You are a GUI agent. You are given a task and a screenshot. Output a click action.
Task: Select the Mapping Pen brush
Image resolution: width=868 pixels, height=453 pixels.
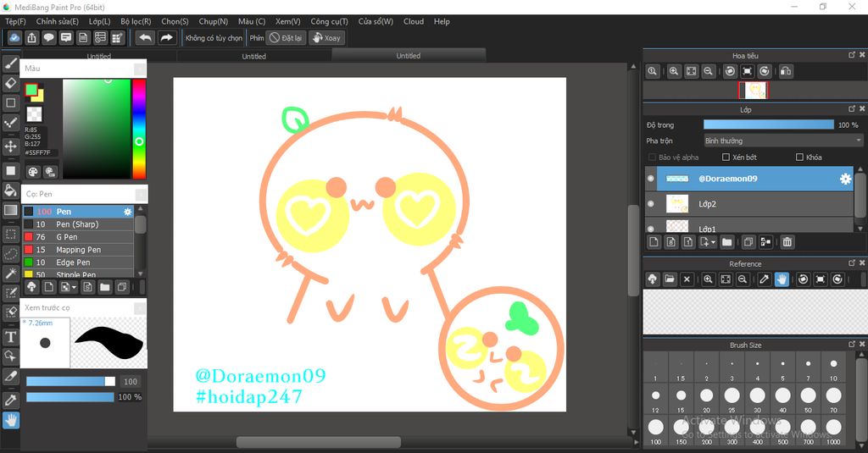click(79, 250)
